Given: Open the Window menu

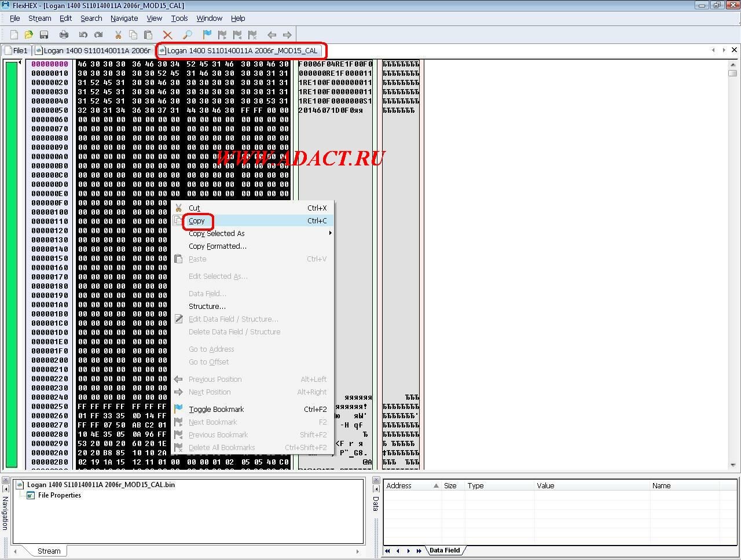Looking at the screenshot, I should tap(210, 19).
